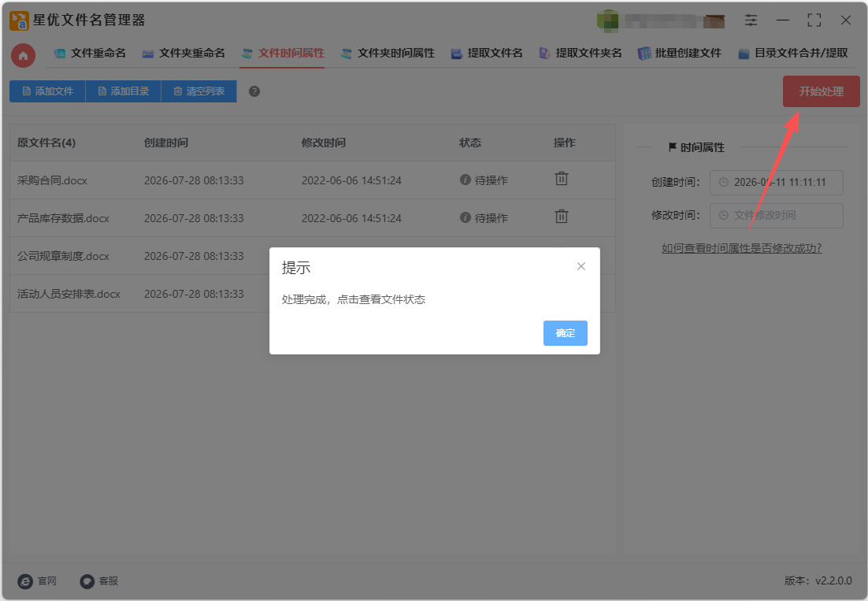Click the 操作 column header

564,143
